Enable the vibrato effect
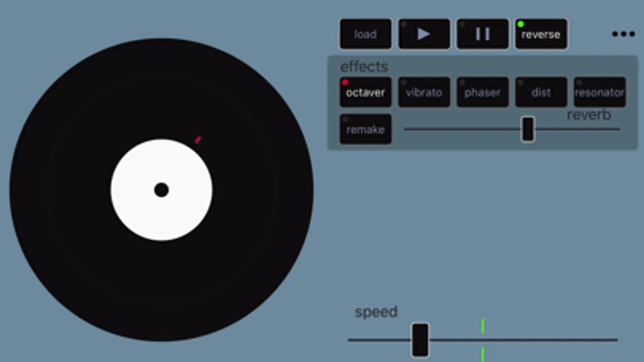The height and width of the screenshot is (362, 644). point(424,92)
